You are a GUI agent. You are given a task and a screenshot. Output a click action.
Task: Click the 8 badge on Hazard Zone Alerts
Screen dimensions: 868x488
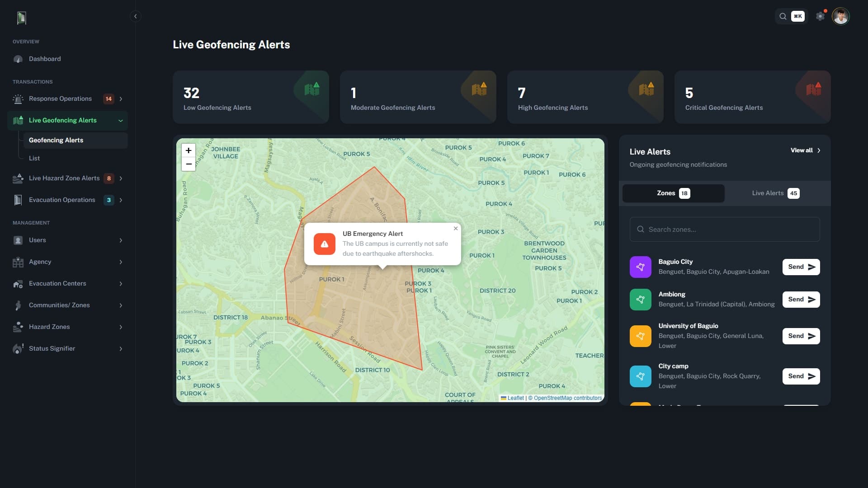[x=108, y=178]
